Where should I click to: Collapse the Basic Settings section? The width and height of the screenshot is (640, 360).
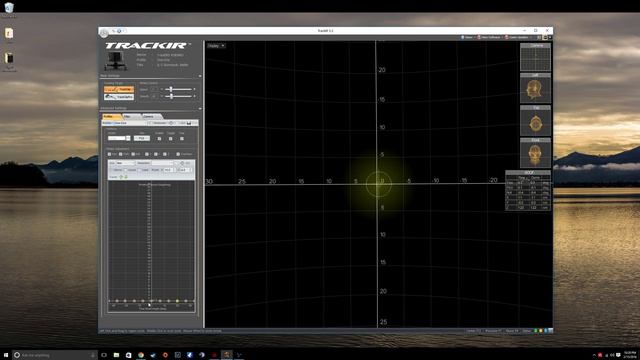(200, 76)
